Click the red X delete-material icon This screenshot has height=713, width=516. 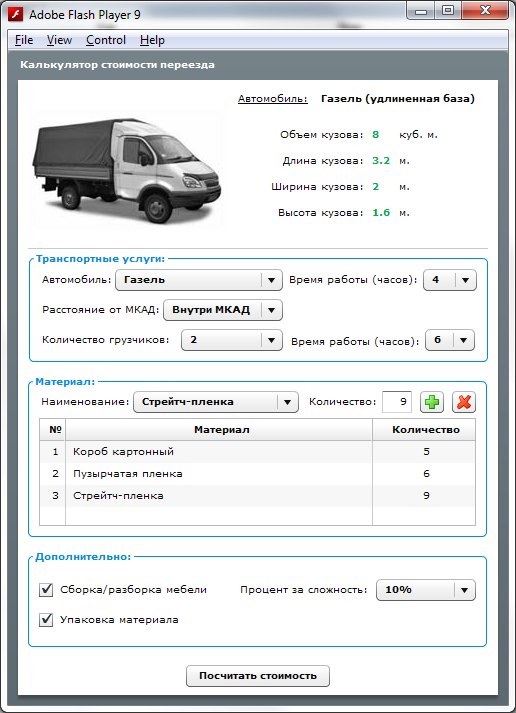point(464,402)
